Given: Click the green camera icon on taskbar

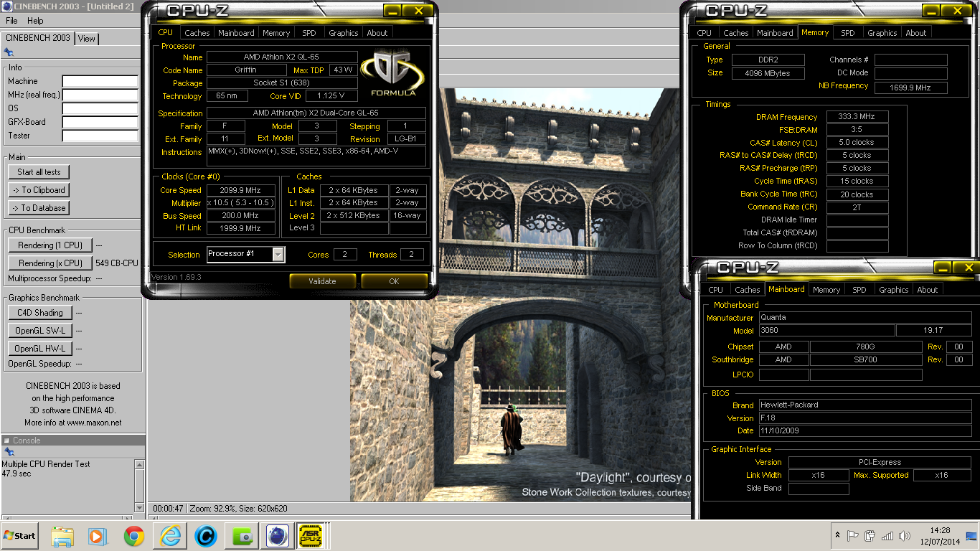Looking at the screenshot, I should (x=242, y=536).
